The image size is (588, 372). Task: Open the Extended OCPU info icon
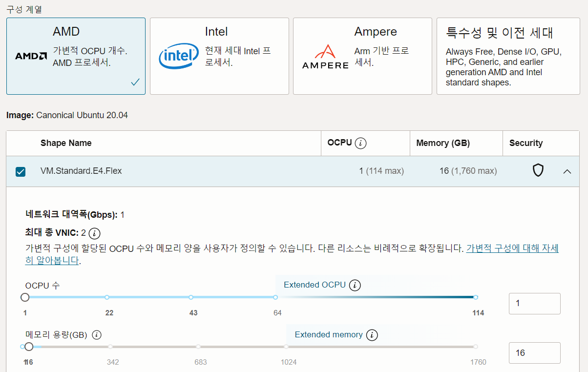coord(355,285)
